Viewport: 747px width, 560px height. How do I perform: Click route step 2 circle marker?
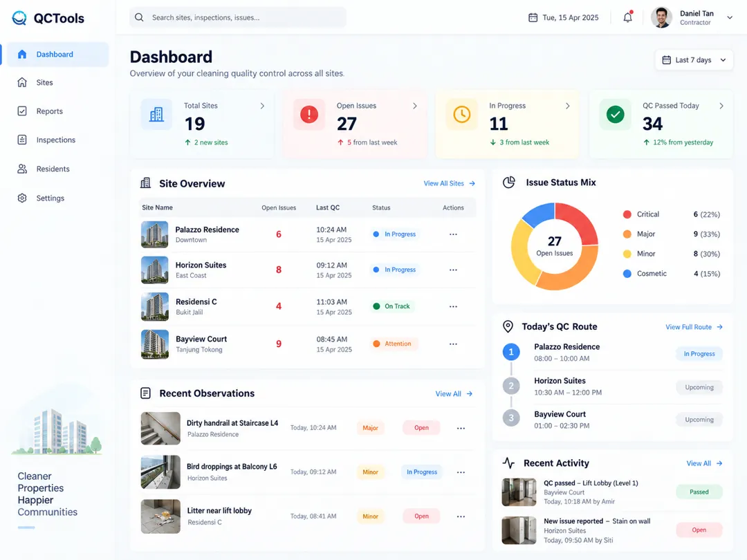tap(511, 386)
